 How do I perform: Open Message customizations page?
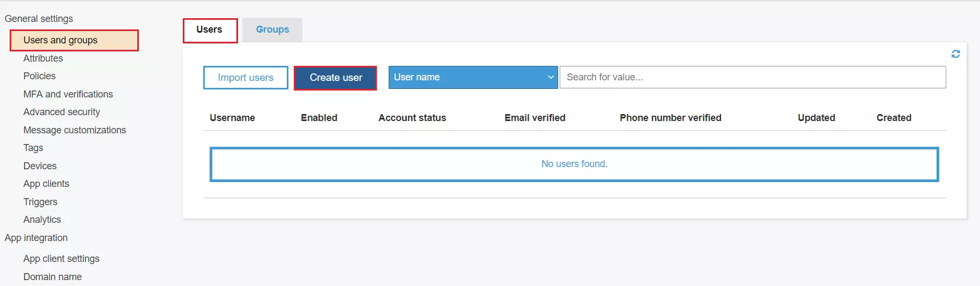click(75, 130)
